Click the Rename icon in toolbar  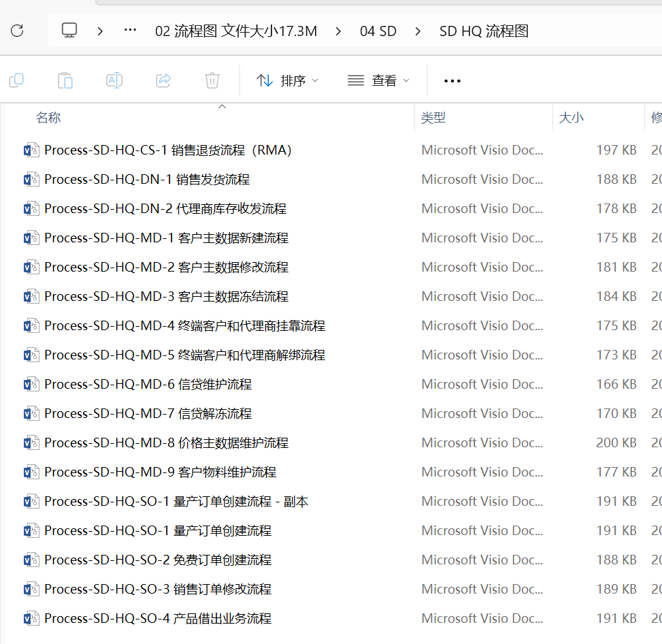[114, 80]
